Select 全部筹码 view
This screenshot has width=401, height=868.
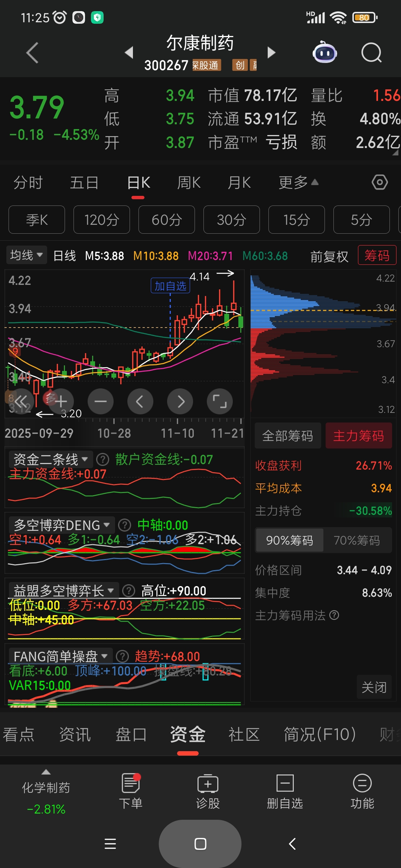pos(288,436)
